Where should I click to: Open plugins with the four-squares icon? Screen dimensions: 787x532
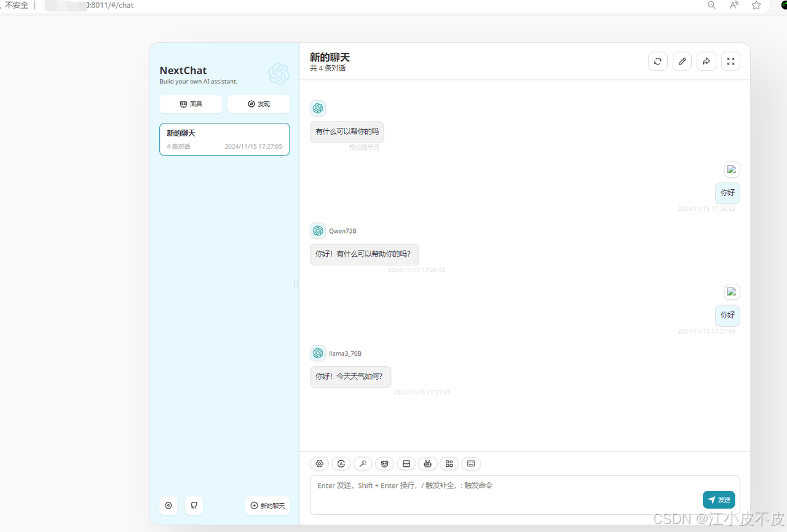(x=449, y=464)
